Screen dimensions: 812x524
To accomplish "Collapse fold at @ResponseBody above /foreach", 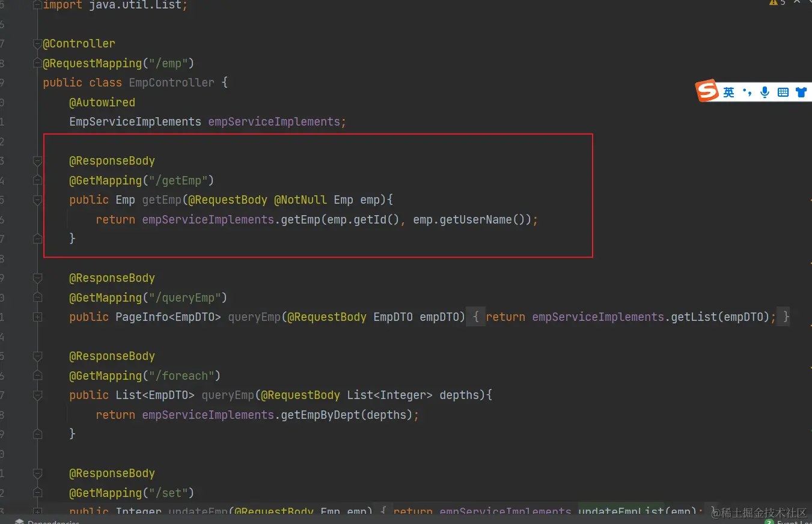I will point(37,356).
